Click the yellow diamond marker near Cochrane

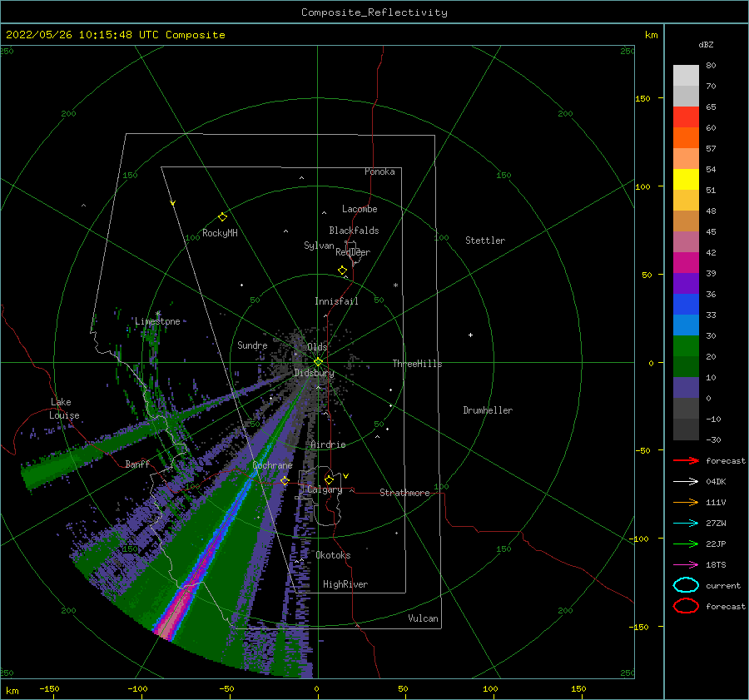[x=285, y=480]
